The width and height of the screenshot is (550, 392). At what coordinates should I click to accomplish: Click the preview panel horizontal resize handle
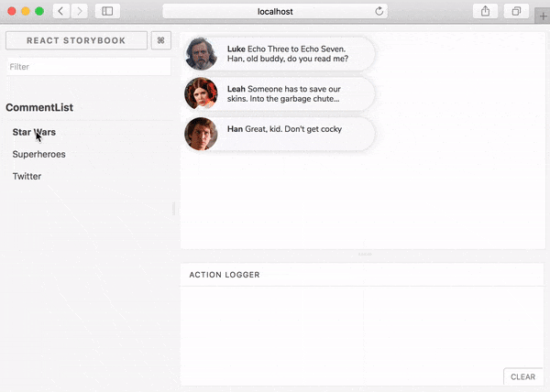click(x=365, y=254)
